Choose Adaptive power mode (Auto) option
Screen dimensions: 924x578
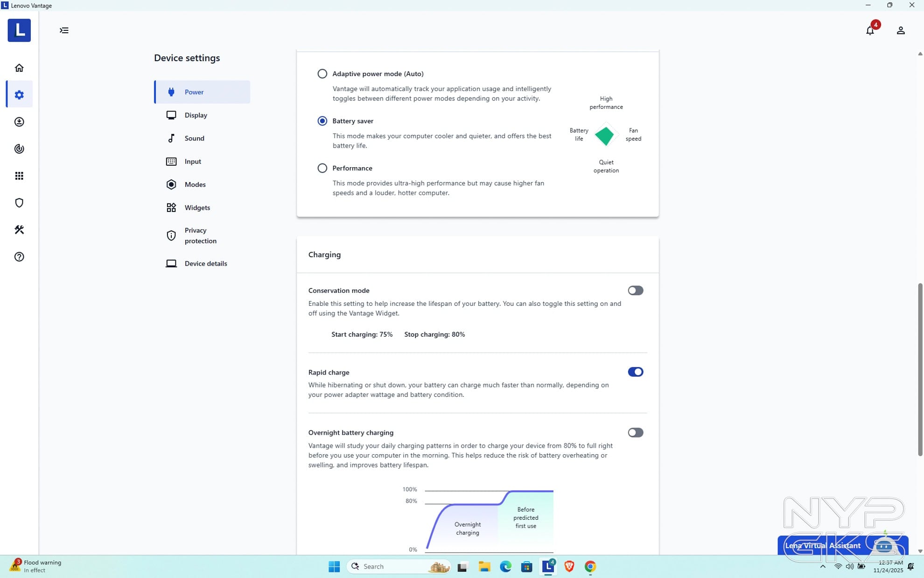pos(322,74)
